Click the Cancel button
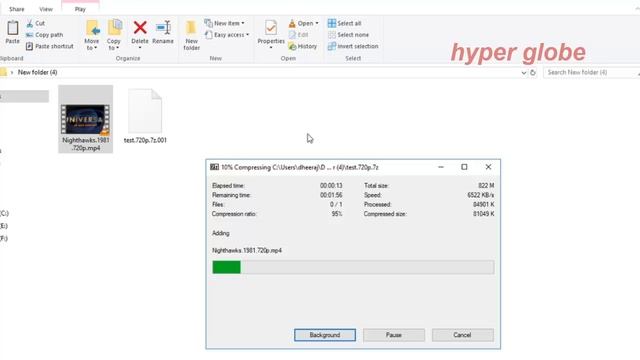Screen dimensions: 640x360 (462, 335)
